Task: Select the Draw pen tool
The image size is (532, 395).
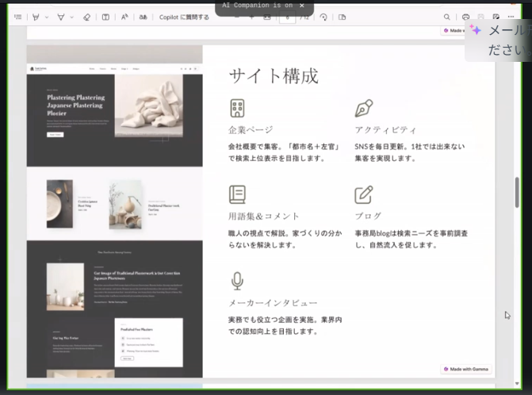Action: [x=61, y=17]
